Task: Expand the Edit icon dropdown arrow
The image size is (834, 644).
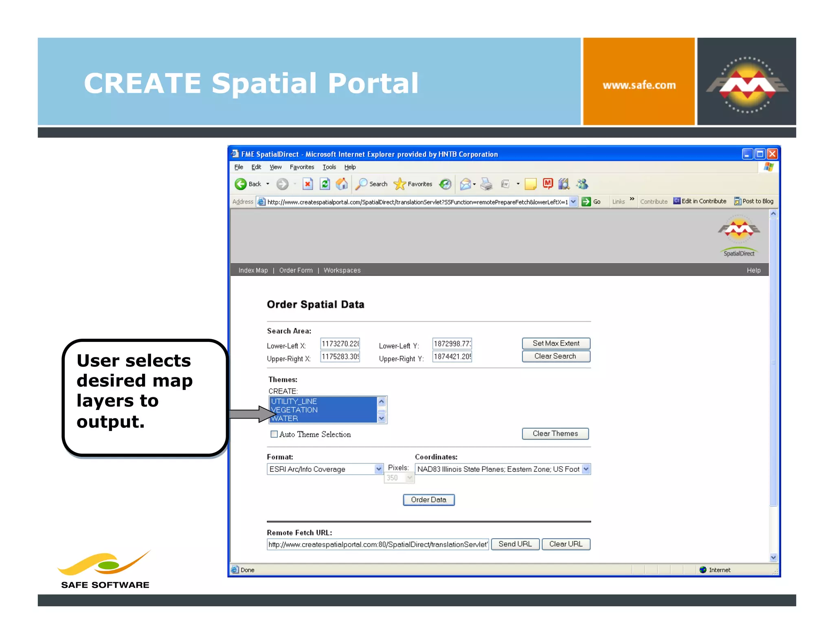Action: (518, 184)
